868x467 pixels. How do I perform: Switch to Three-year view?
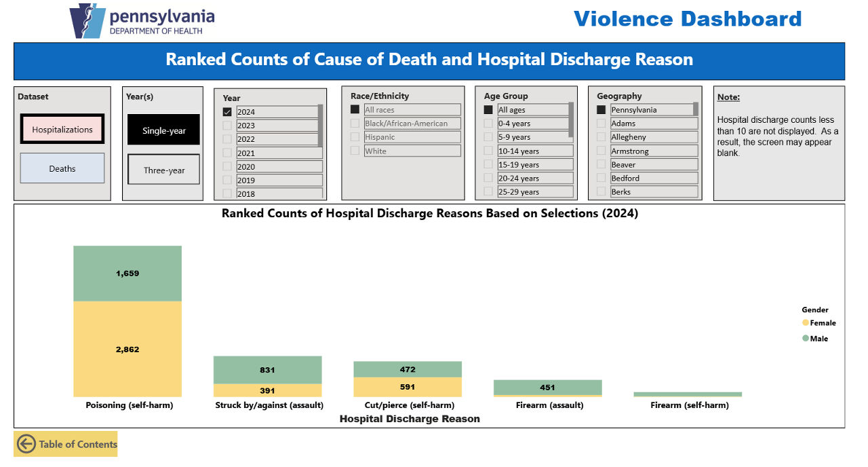click(163, 170)
